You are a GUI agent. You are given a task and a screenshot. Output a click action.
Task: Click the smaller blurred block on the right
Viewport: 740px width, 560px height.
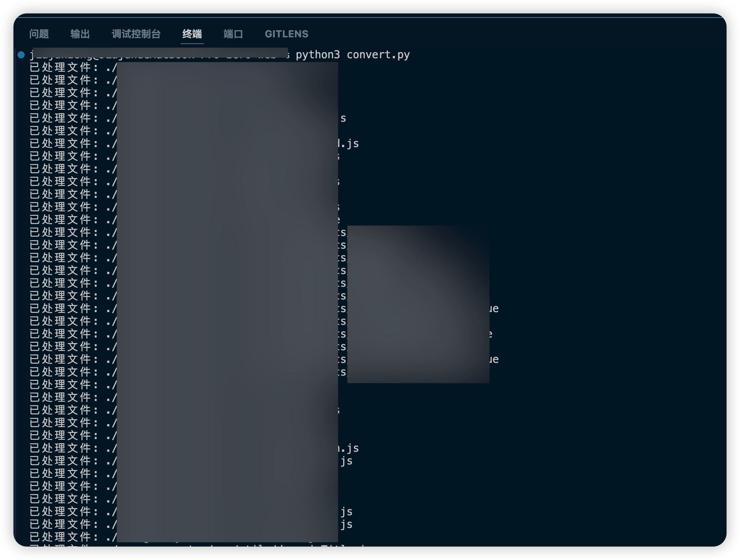click(418, 304)
